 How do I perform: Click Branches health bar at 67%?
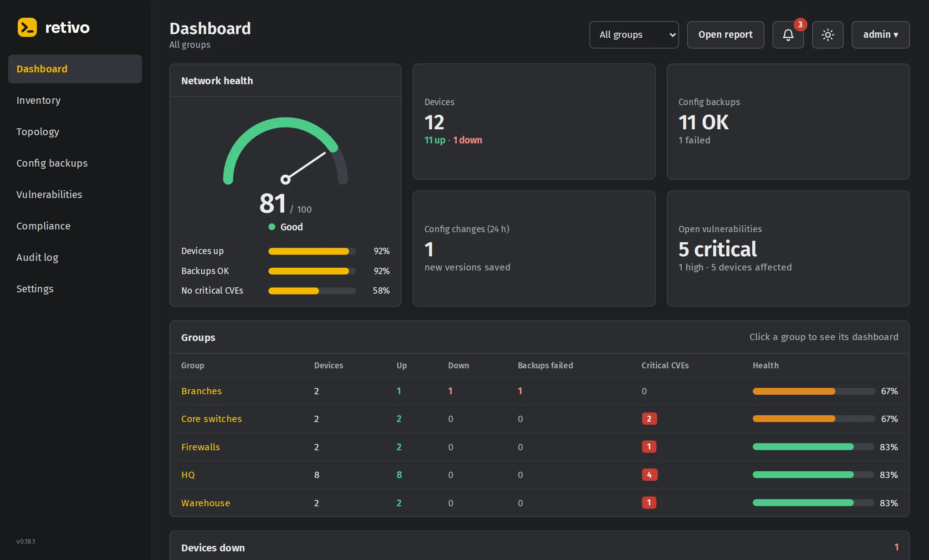(x=814, y=391)
